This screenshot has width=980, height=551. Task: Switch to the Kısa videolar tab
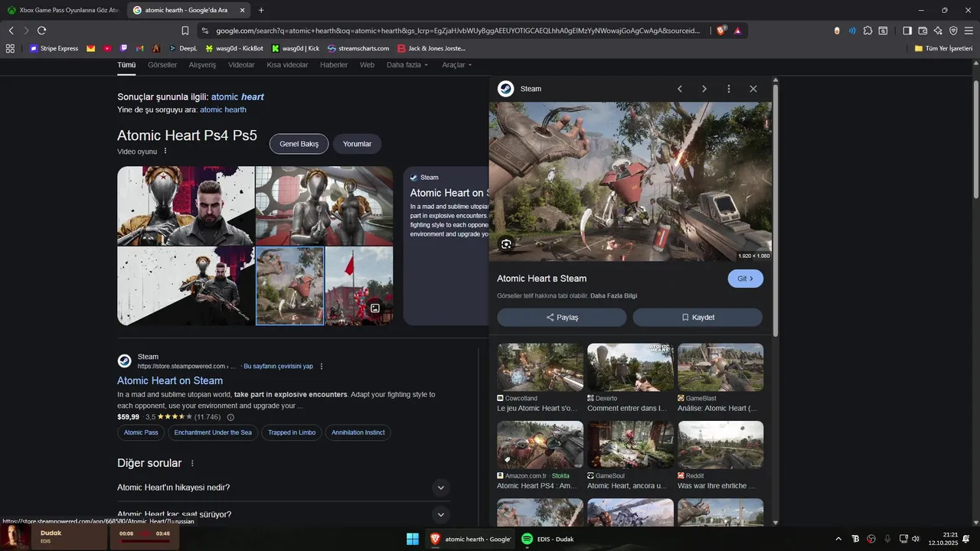tap(287, 65)
